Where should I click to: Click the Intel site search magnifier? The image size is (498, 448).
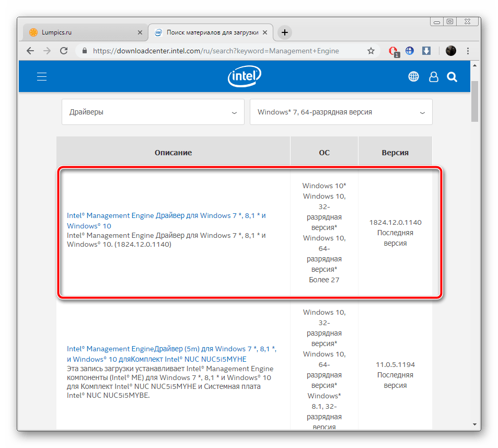452,77
